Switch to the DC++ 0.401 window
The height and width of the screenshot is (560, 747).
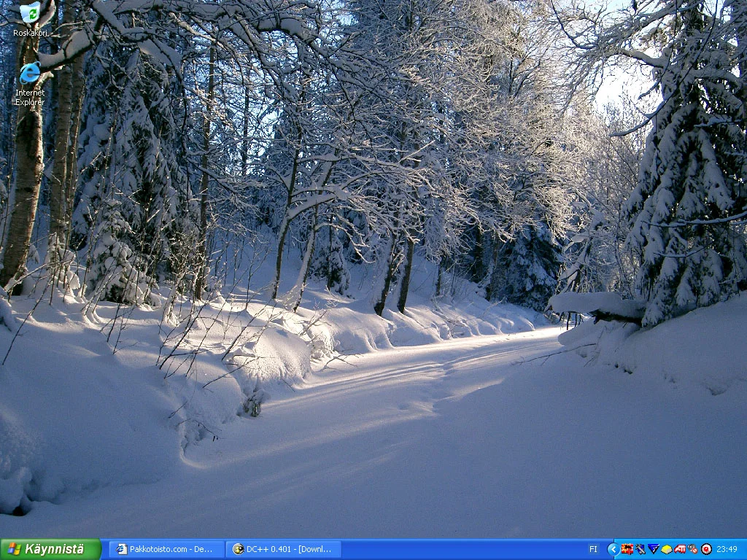point(283,549)
